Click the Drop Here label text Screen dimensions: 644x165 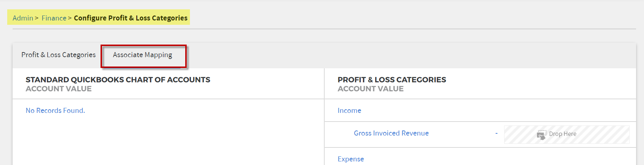[563, 134]
